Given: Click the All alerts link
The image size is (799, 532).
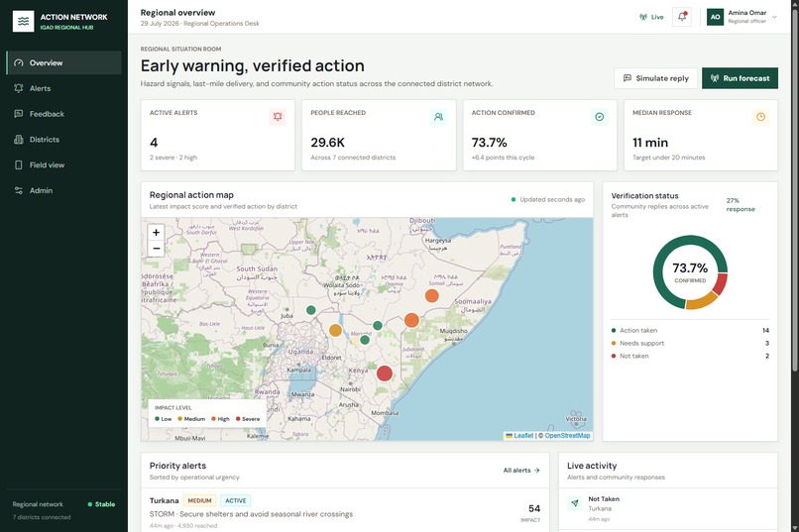Looking at the screenshot, I should [521, 470].
